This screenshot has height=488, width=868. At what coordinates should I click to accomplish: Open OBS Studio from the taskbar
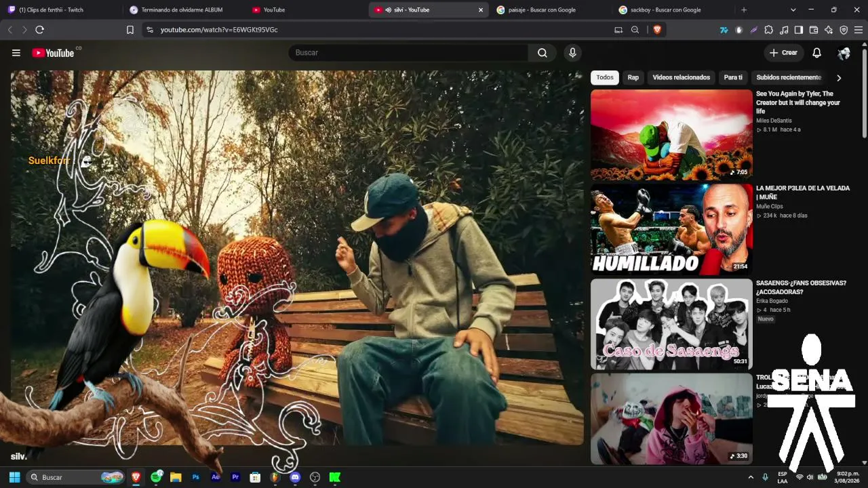coord(315,477)
